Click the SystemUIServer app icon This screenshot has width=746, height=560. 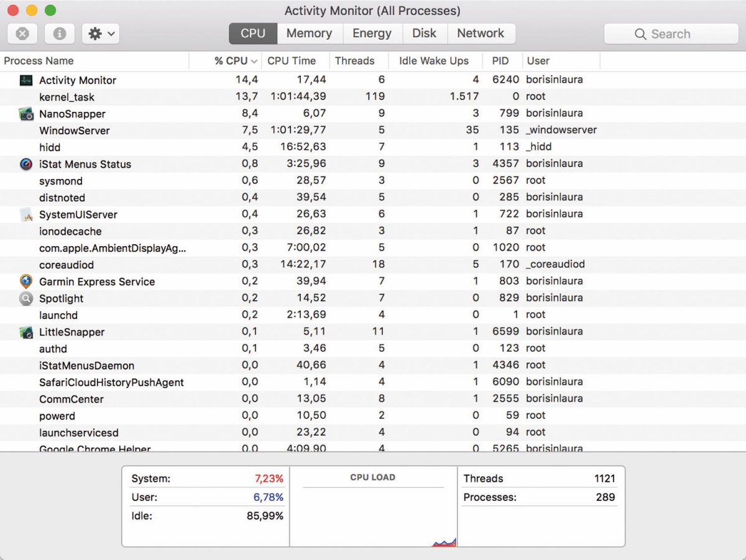tap(25, 214)
